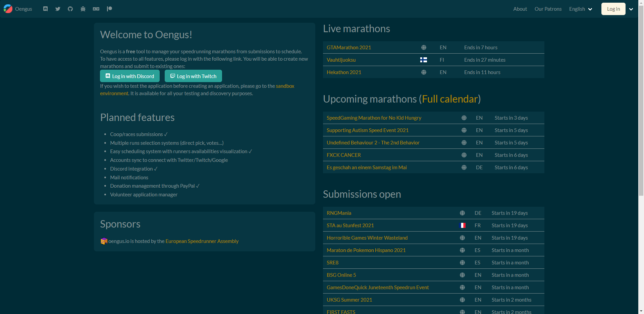
Task: Open Maraton de Pokemon Hispano 2021
Action: pyautogui.click(x=366, y=250)
